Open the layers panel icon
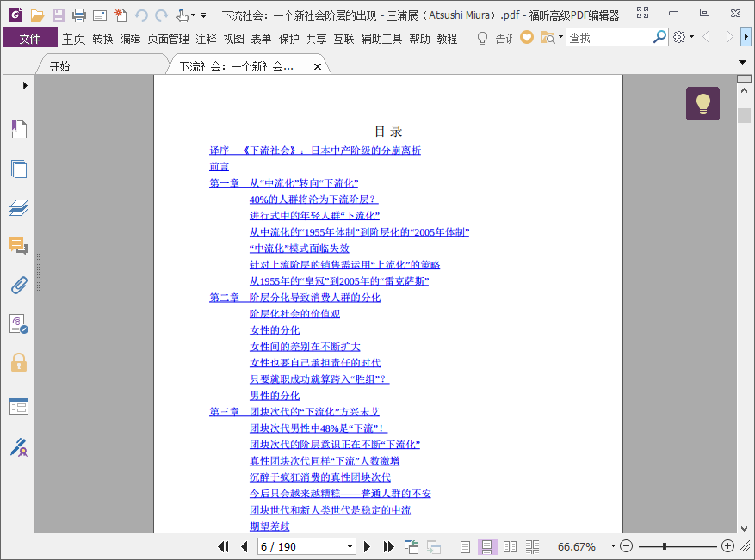This screenshot has height=560, width=755. tap(19, 208)
